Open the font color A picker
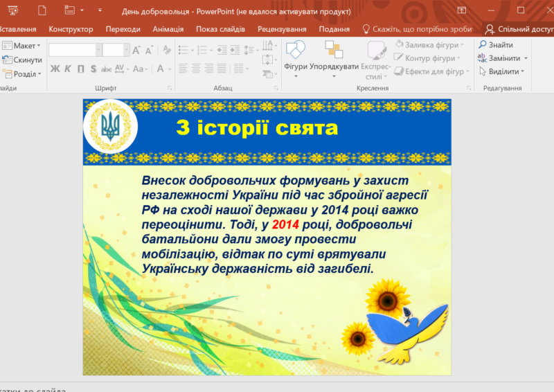This screenshot has height=392, width=554. coord(161,69)
